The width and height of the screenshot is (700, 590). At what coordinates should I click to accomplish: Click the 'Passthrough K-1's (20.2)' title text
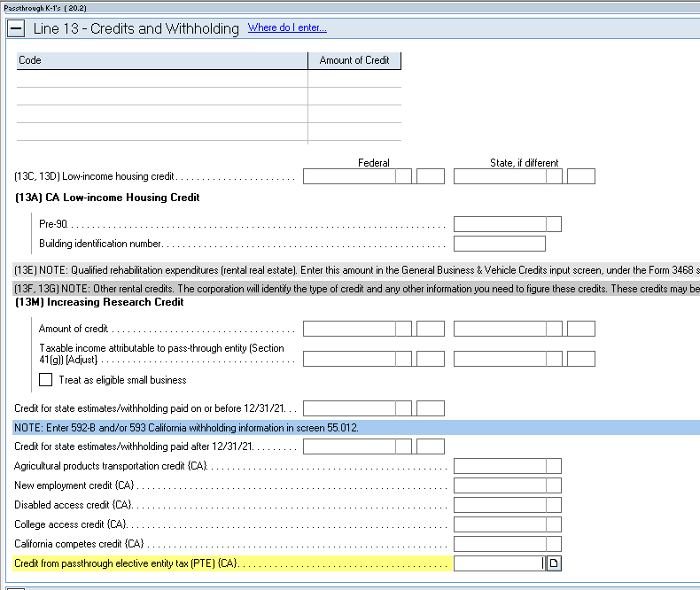(45, 8)
